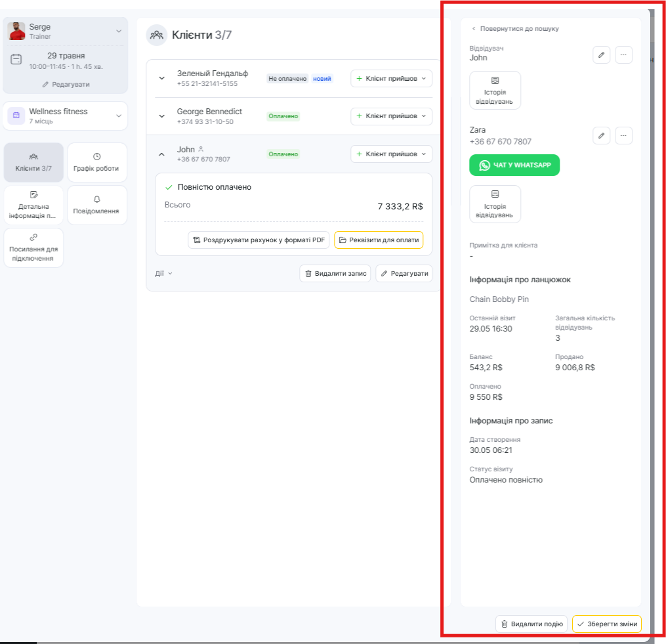The width and height of the screenshot is (666, 644).
Task: Open the Wellness fitness service dropdown
Action: (x=119, y=116)
